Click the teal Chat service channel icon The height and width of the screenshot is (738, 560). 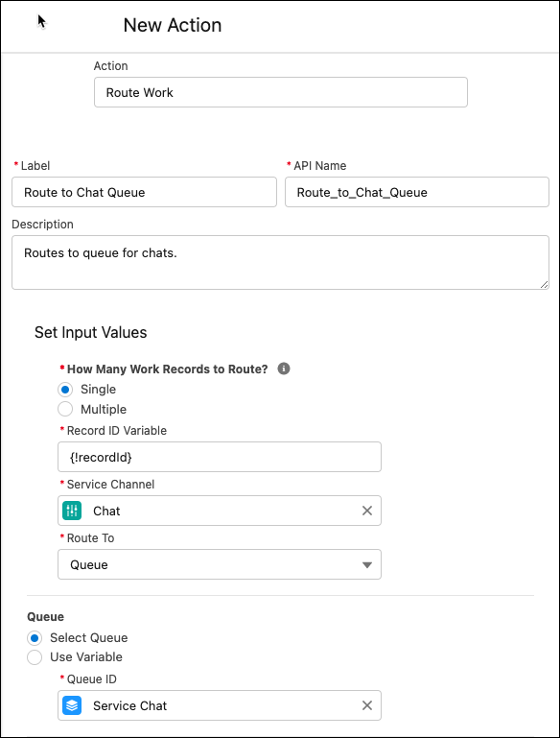click(72, 511)
